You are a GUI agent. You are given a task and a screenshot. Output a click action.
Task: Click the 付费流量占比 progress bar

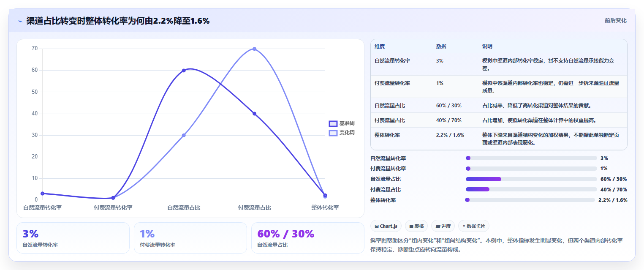pyautogui.click(x=531, y=190)
